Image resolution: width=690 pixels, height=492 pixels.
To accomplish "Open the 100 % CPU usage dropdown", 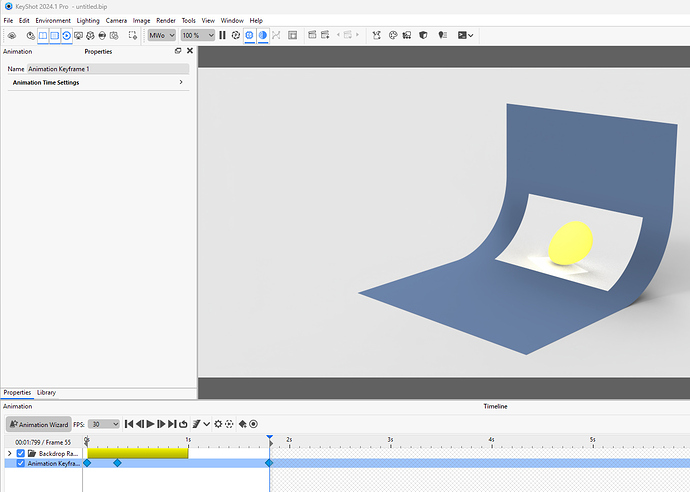I will pyautogui.click(x=198, y=35).
